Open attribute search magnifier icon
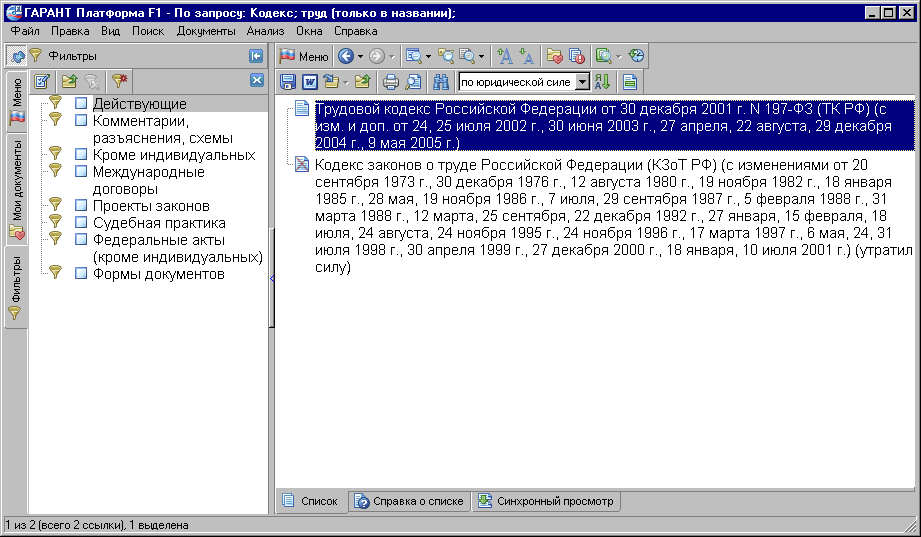The height and width of the screenshot is (537, 921). pyautogui.click(x=414, y=56)
